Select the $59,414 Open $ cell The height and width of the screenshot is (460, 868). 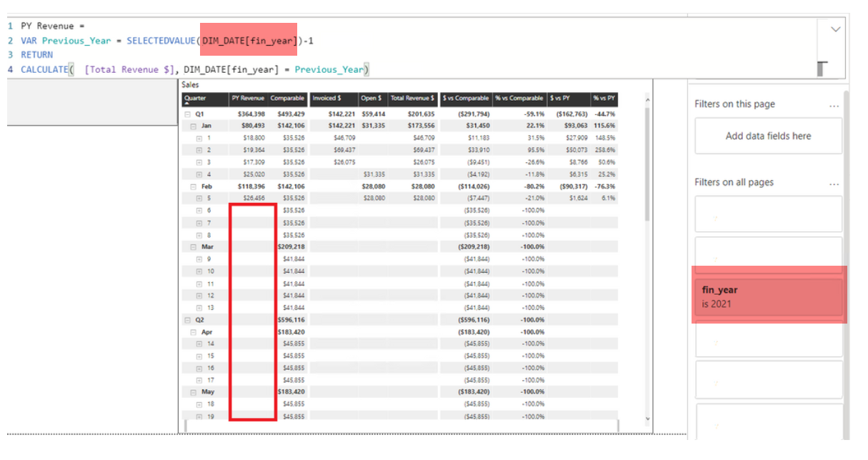coord(373,114)
